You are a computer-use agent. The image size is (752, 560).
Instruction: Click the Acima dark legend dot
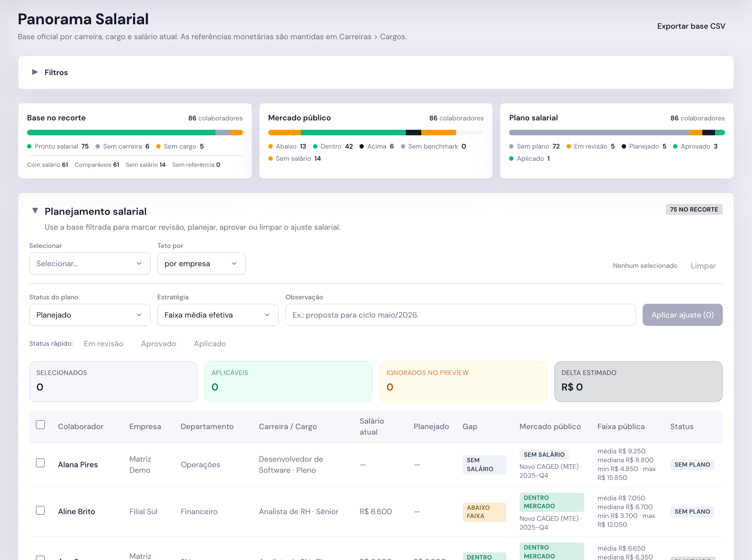tap(362, 146)
